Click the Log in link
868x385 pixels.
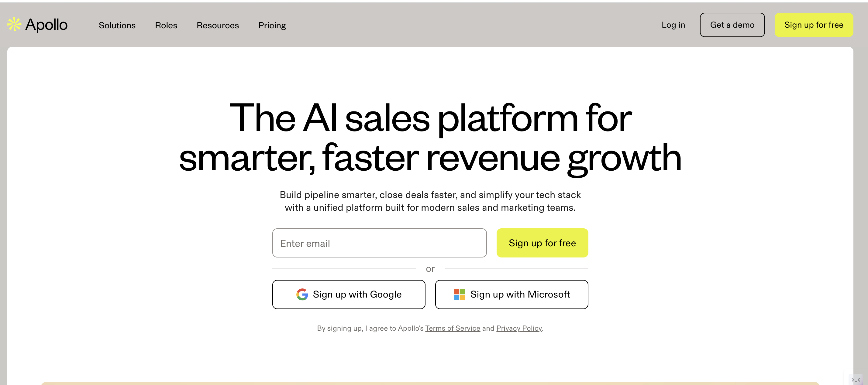point(673,25)
